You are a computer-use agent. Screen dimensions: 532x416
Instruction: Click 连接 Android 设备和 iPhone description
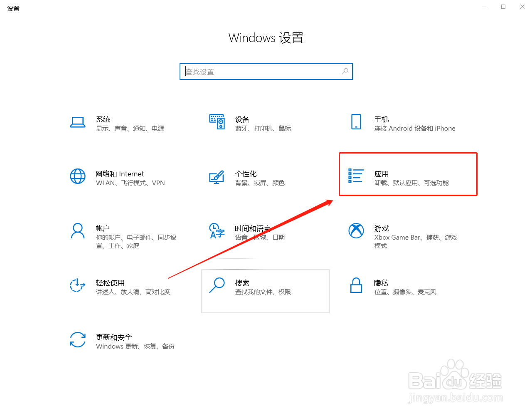(x=415, y=129)
